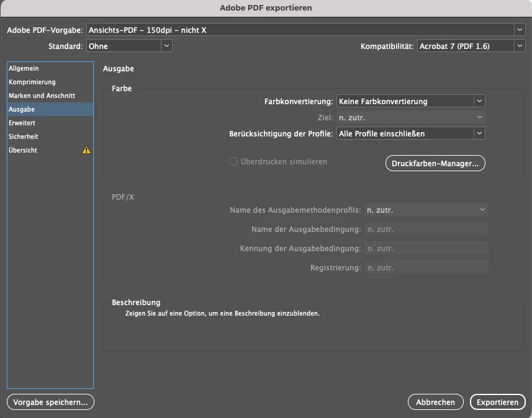Open the Ziel dropdown

(x=410, y=117)
